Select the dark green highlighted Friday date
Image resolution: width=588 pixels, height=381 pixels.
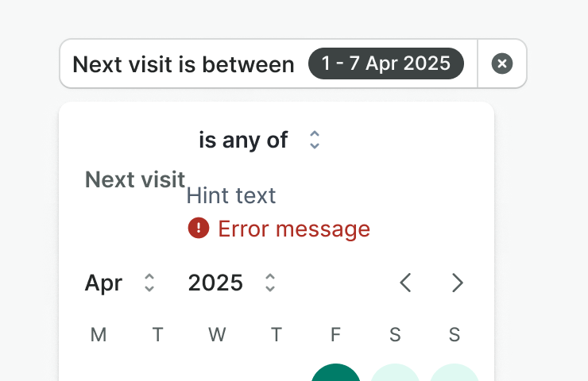point(335,374)
